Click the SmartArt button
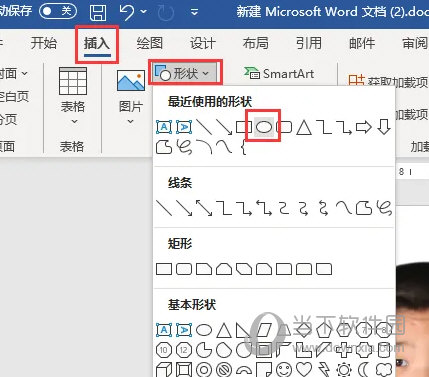 click(x=279, y=73)
